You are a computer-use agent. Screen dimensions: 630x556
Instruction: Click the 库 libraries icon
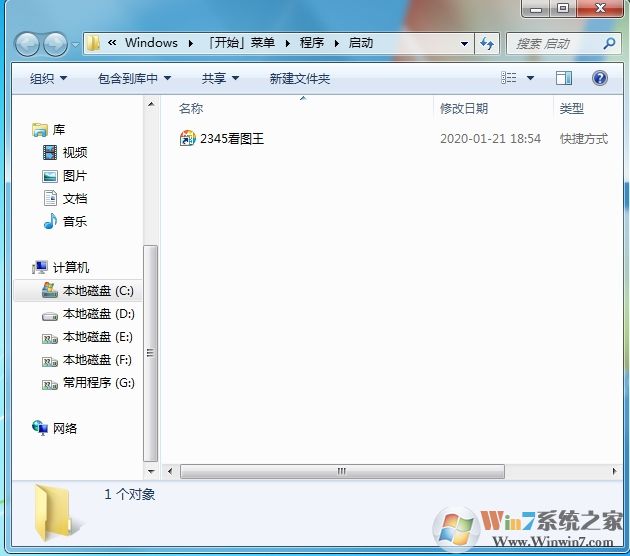click(x=40, y=130)
